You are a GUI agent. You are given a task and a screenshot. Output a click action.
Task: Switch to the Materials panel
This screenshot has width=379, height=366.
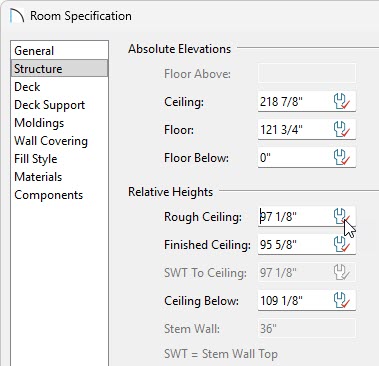pos(59,177)
